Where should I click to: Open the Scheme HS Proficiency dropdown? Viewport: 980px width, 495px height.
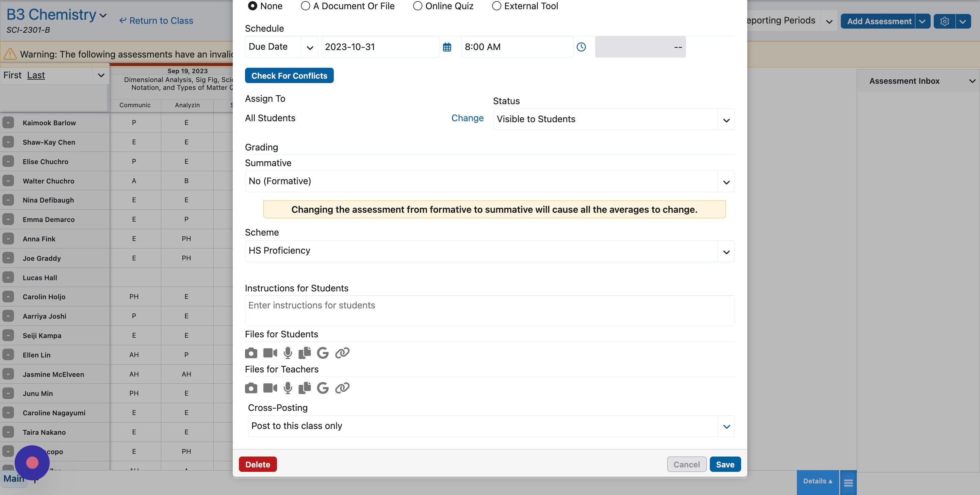(x=490, y=251)
